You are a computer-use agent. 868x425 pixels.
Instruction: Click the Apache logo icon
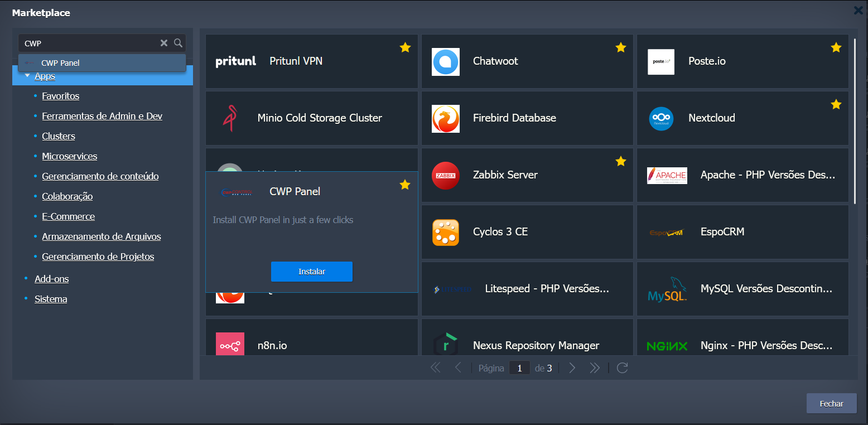click(x=667, y=175)
